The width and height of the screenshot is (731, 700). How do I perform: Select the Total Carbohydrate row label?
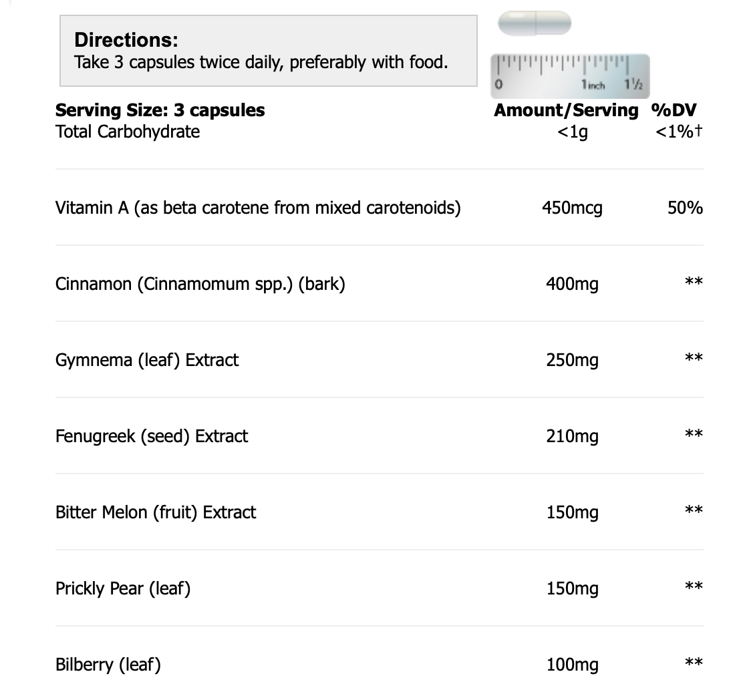pyautogui.click(x=128, y=132)
